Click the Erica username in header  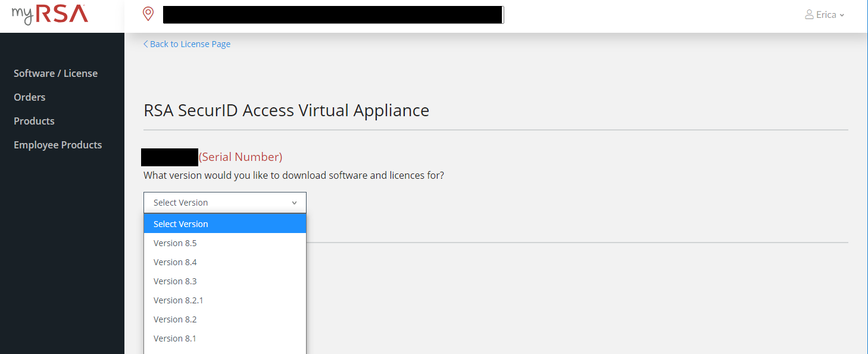(x=826, y=15)
